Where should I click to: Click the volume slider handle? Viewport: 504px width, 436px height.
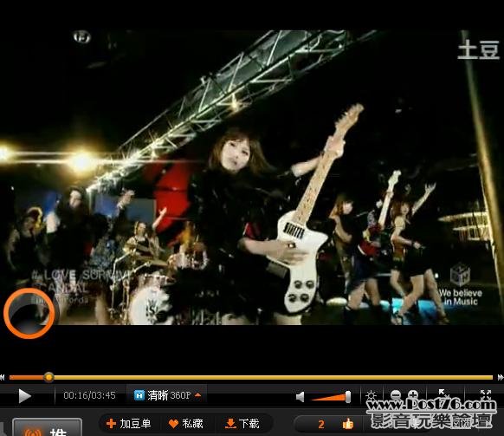(x=348, y=397)
